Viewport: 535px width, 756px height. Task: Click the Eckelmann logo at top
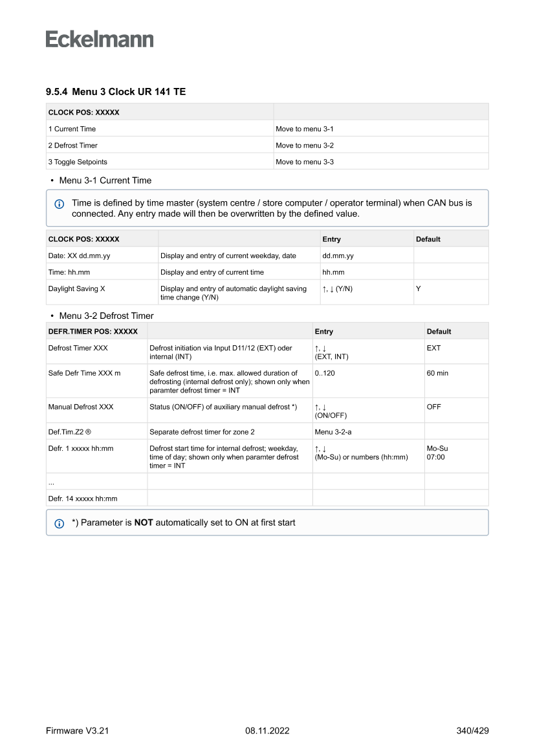(100, 39)
